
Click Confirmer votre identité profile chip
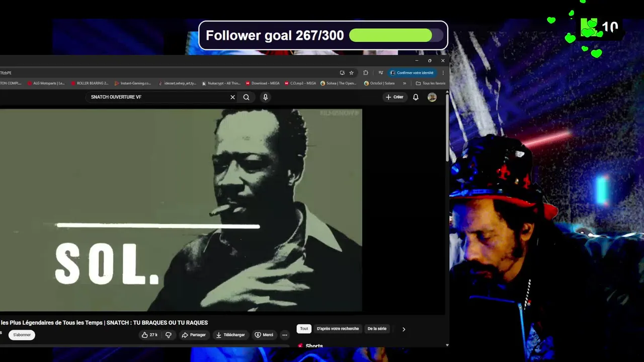click(x=412, y=73)
